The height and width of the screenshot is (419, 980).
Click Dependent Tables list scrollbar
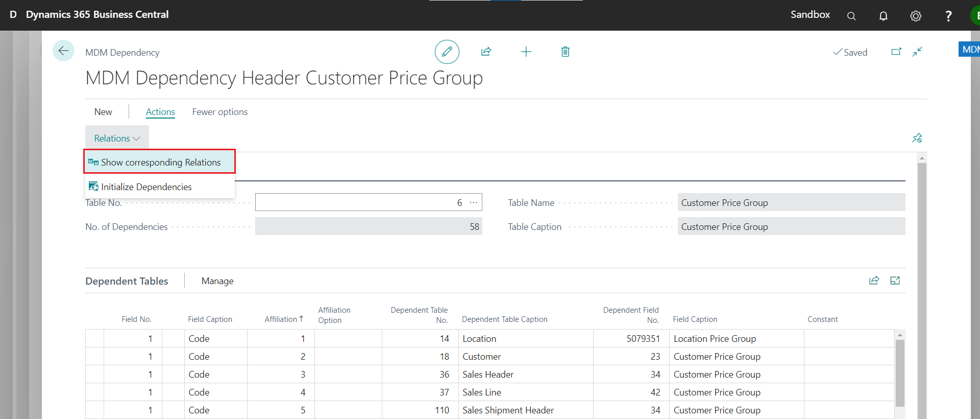coord(900,373)
